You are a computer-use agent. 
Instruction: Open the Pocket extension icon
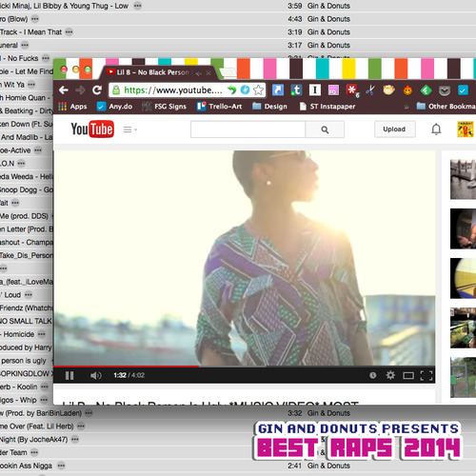[445, 90]
